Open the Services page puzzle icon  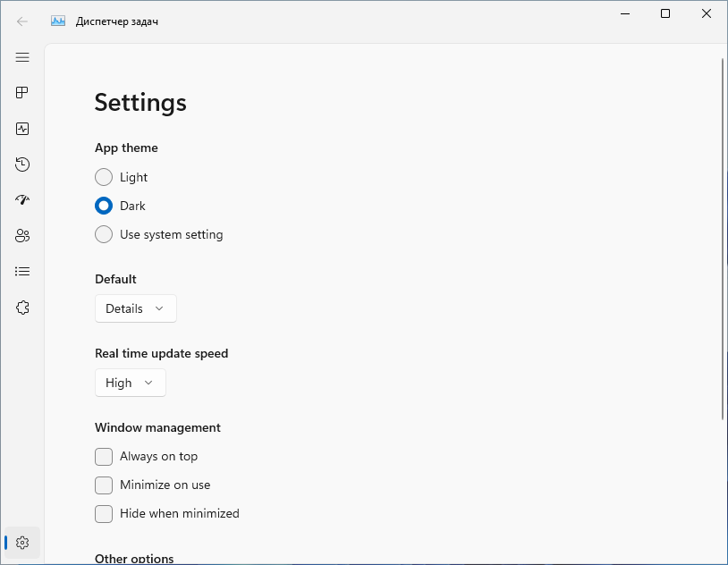(22, 308)
